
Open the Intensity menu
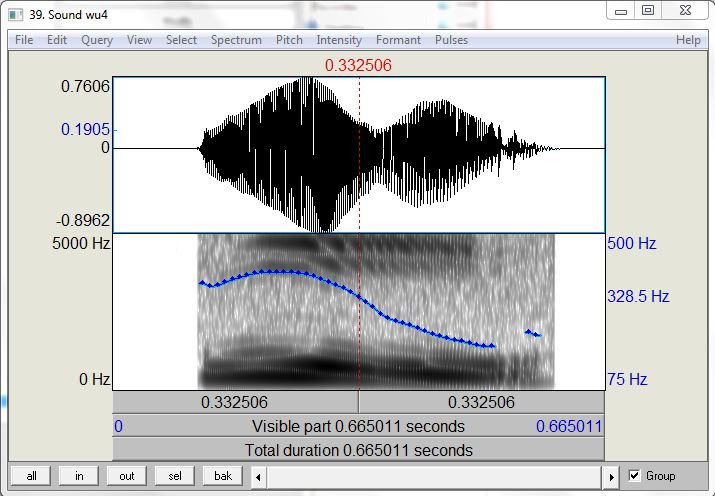click(339, 40)
